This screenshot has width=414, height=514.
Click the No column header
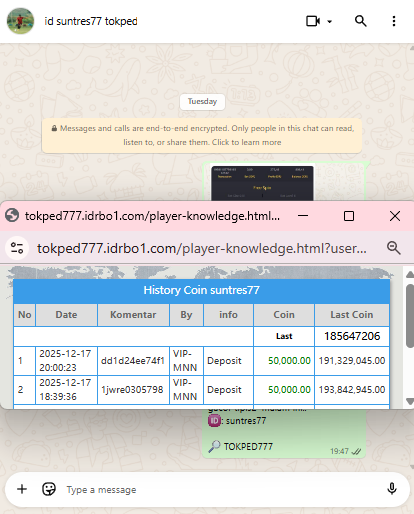point(25,315)
